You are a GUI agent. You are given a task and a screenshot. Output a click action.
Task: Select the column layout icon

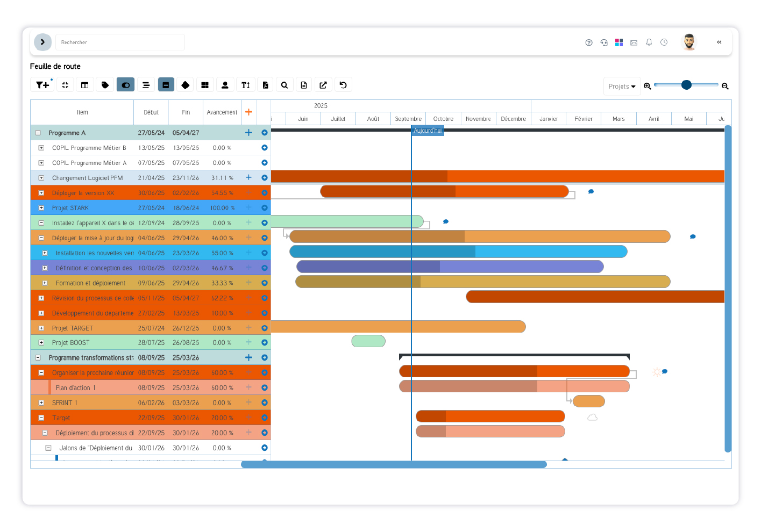84,84
